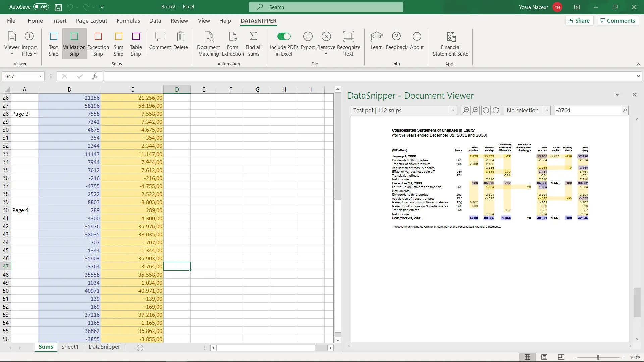The image size is (644, 362).
Task: Switch to the DataSnipper sheet tab
Action: tap(104, 347)
